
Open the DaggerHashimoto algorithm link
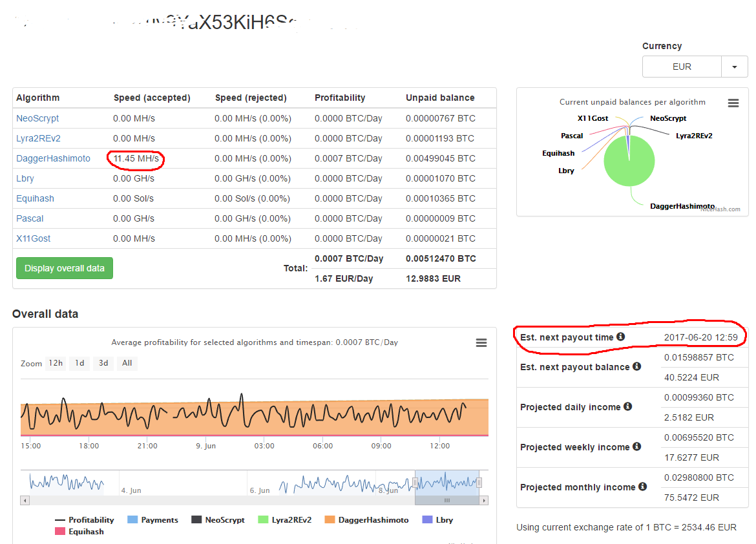pos(53,159)
